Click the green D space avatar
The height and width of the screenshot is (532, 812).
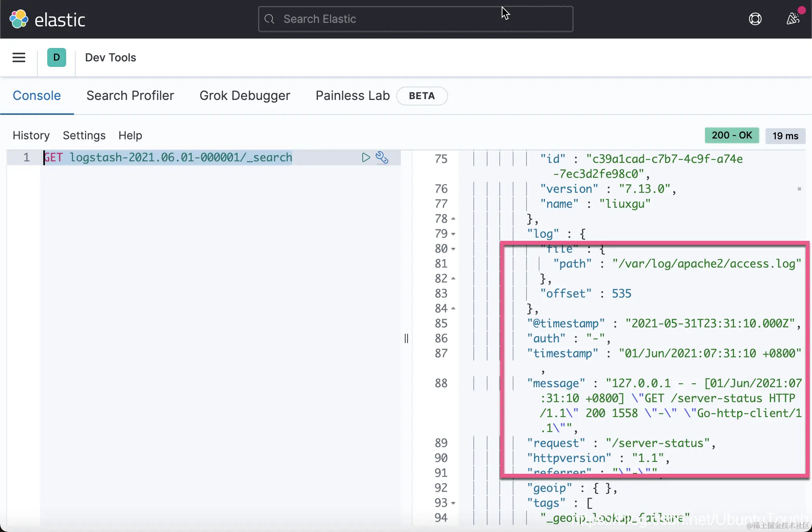(56, 57)
